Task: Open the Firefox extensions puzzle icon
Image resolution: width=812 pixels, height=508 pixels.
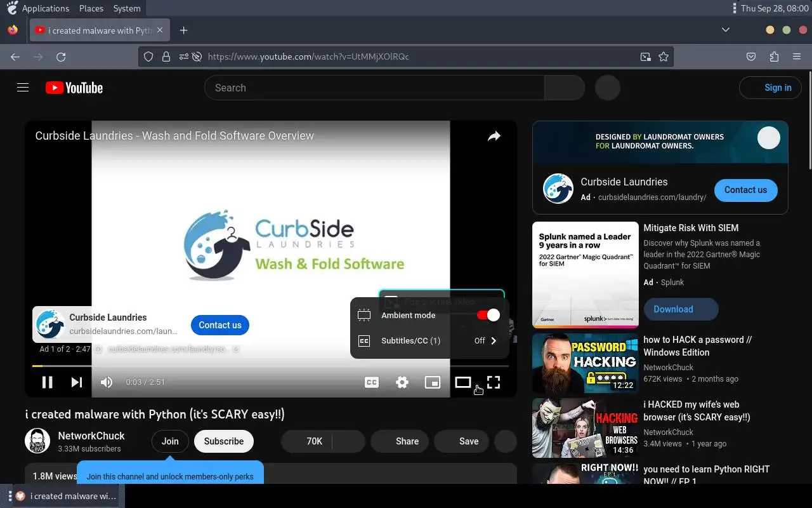Action: tap(774, 57)
